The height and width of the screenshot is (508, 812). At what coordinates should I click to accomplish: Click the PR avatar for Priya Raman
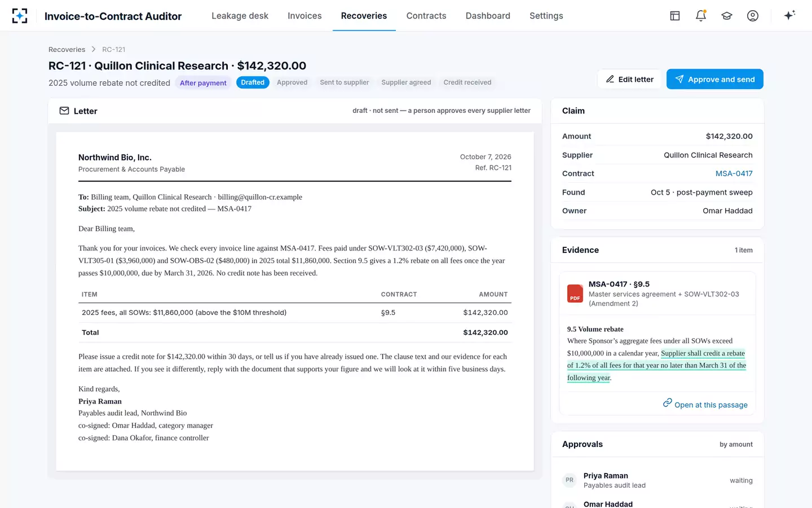(x=570, y=480)
